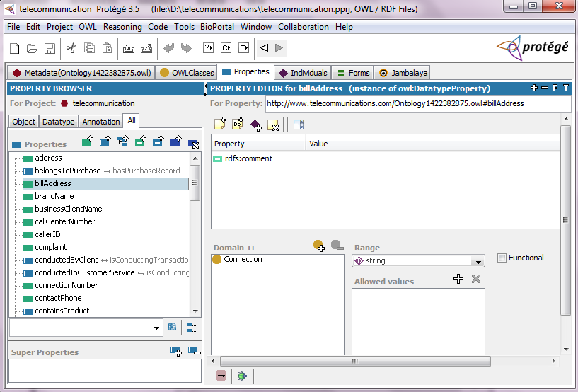Image resolution: width=578 pixels, height=392 pixels.
Task: Create a subproperty using the hierarchy icon
Action: pyautogui.click(x=123, y=142)
